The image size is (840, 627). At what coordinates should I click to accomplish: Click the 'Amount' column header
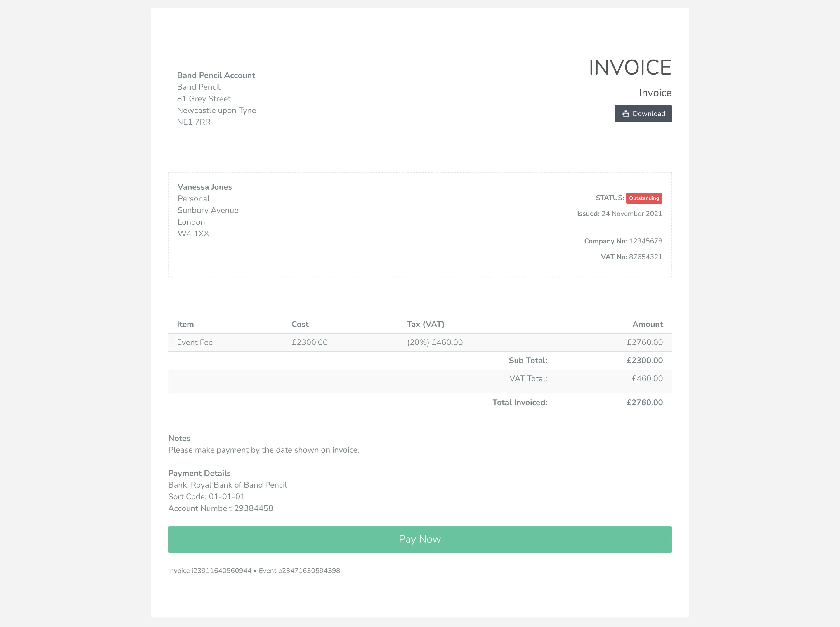pyautogui.click(x=647, y=324)
